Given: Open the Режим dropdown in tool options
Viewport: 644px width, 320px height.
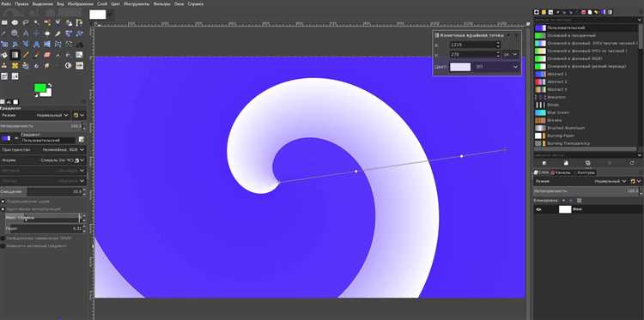Looking at the screenshot, I should click(x=52, y=115).
